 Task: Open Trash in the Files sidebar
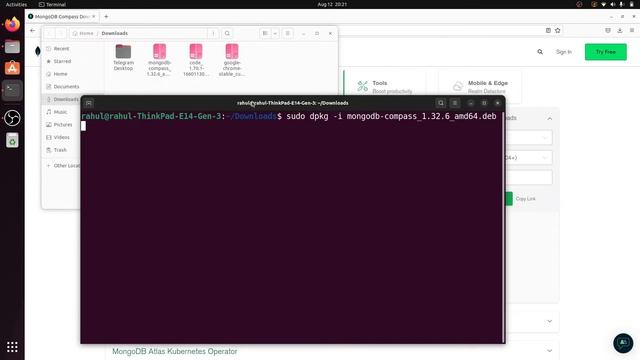tap(60, 150)
